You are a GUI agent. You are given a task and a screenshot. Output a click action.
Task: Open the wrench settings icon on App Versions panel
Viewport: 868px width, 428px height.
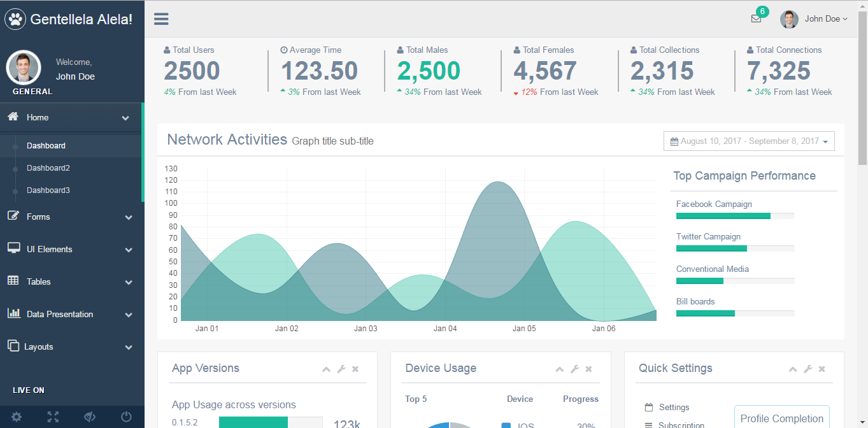341,369
